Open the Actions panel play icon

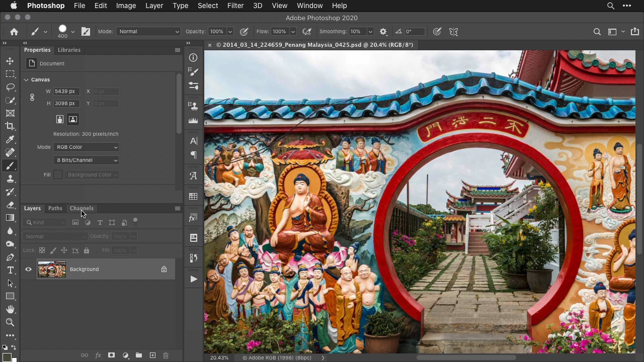[193, 279]
